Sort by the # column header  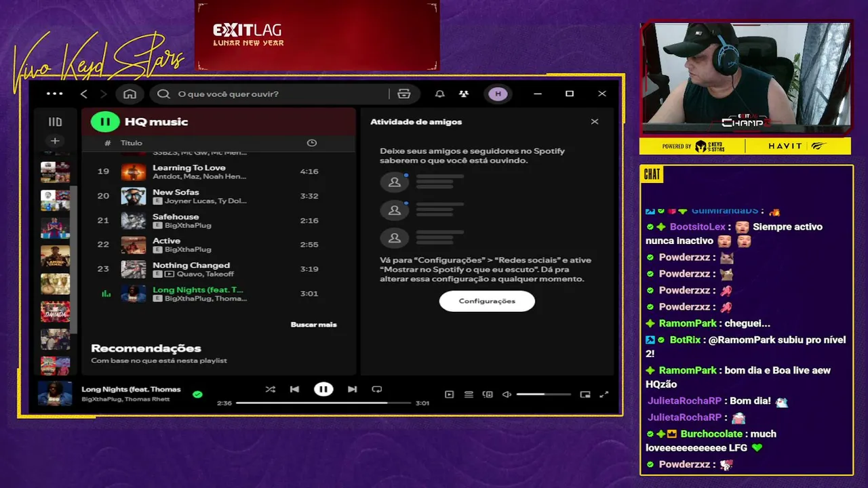click(x=107, y=143)
